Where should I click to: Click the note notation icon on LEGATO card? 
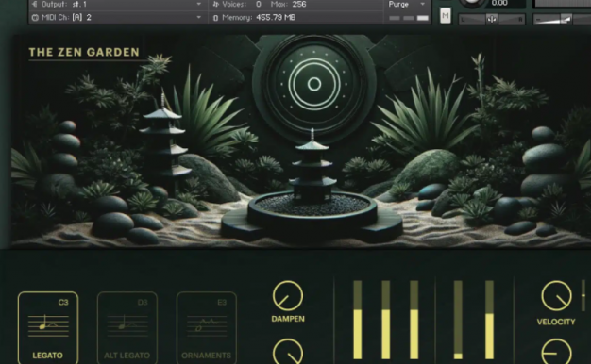pyautogui.click(x=48, y=325)
